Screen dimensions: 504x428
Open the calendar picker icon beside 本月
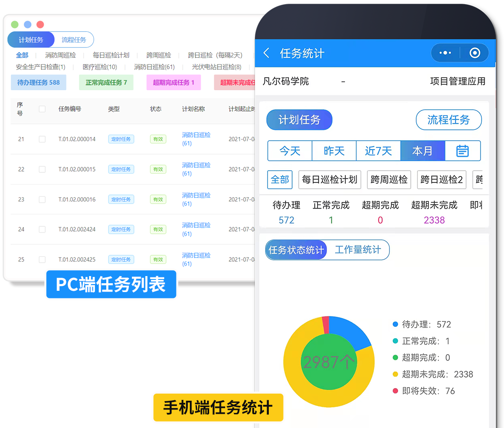[462, 151]
